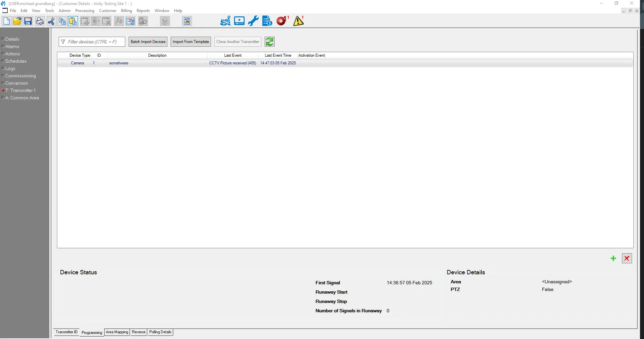The height and width of the screenshot is (339, 644).
Task: Open the File menu
Action: click(x=13, y=11)
